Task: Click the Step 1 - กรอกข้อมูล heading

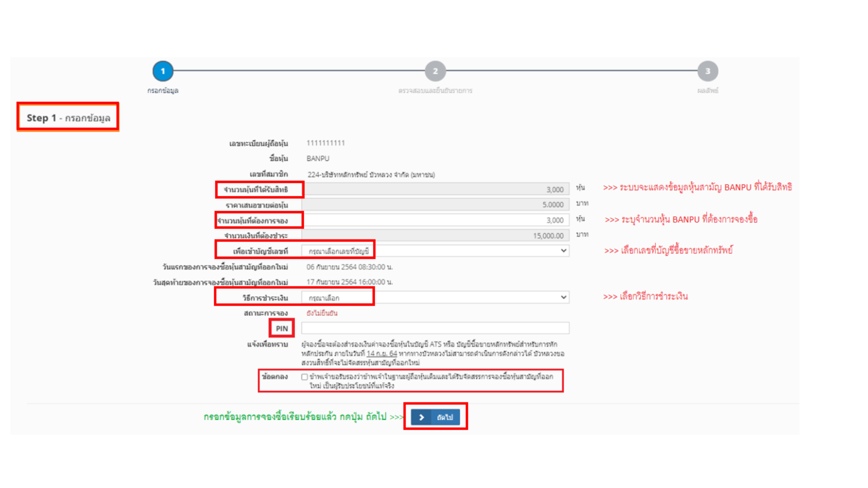Action: [x=68, y=118]
